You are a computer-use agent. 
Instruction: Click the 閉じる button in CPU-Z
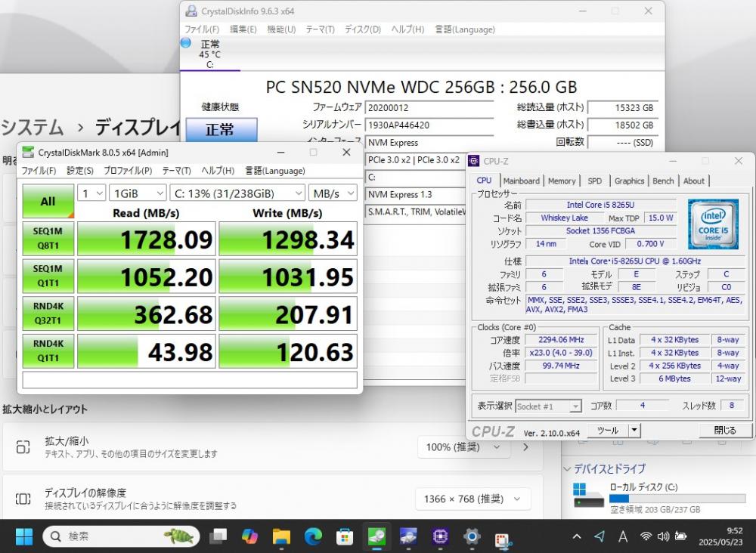point(724,430)
